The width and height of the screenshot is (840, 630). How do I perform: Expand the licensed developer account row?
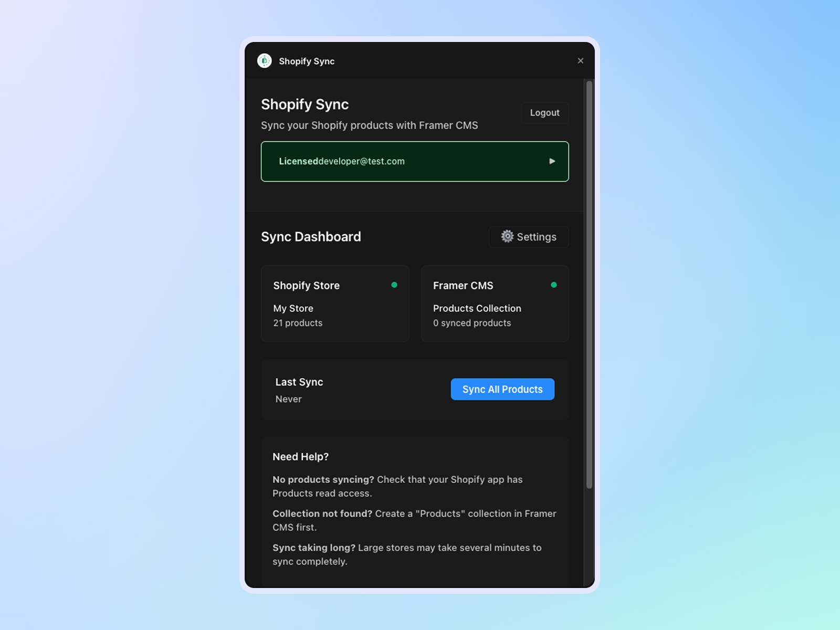[415, 161]
